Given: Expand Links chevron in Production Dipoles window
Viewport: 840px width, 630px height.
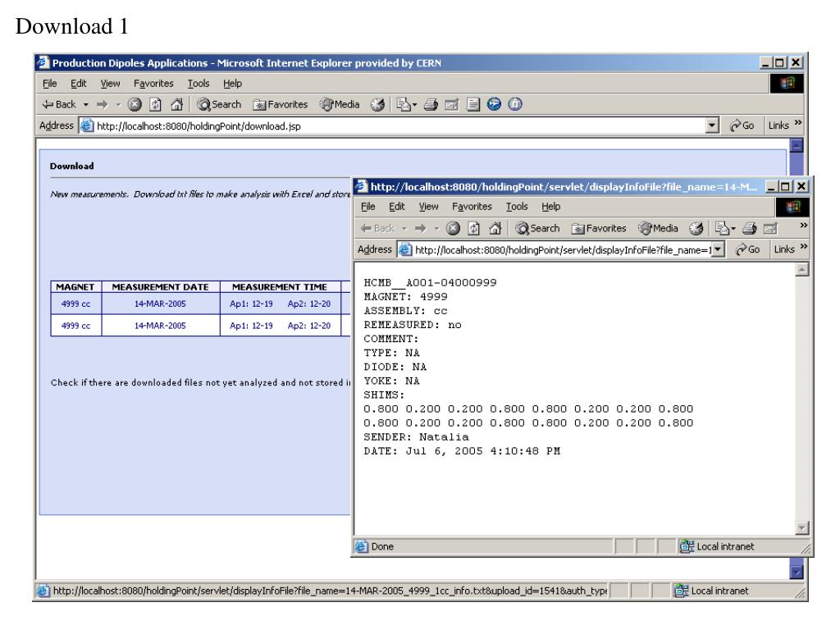Looking at the screenshot, I should pos(798,123).
